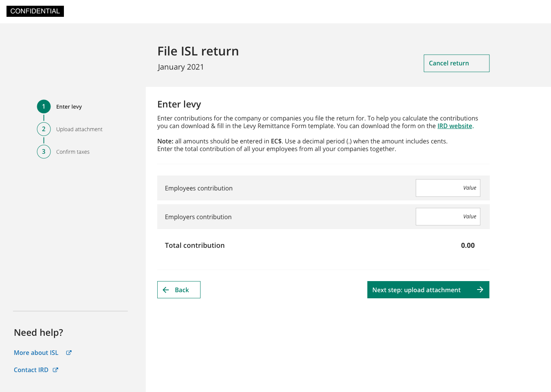551x392 pixels.
Task: Open the More about ISL link
Action: click(x=36, y=353)
